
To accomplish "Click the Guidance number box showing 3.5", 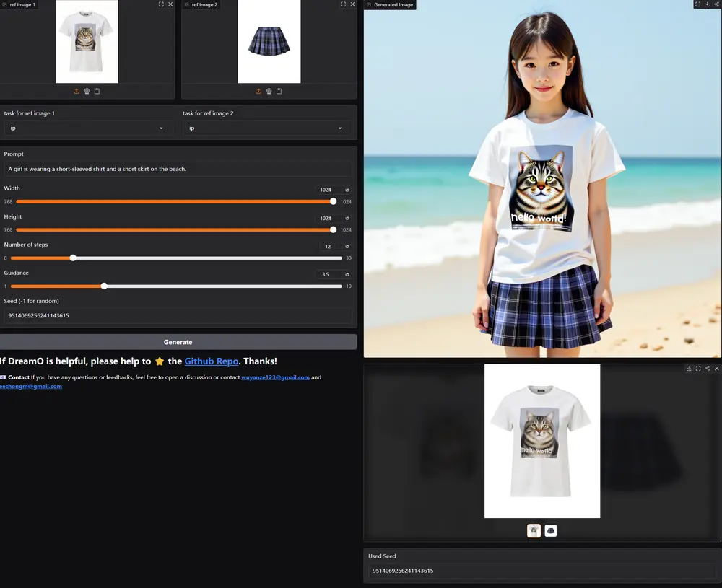I will [328, 275].
